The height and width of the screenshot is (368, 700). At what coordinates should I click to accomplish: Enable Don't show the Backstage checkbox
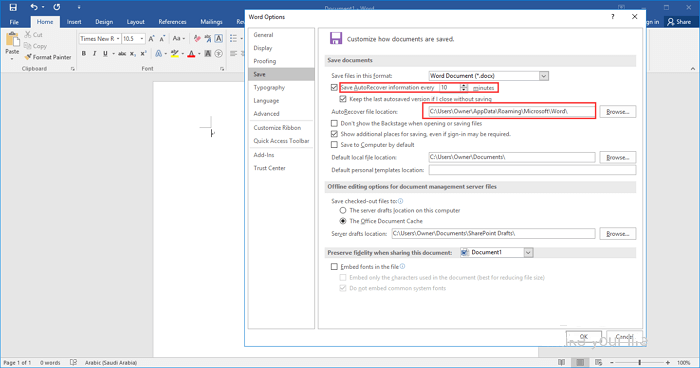pyautogui.click(x=334, y=123)
